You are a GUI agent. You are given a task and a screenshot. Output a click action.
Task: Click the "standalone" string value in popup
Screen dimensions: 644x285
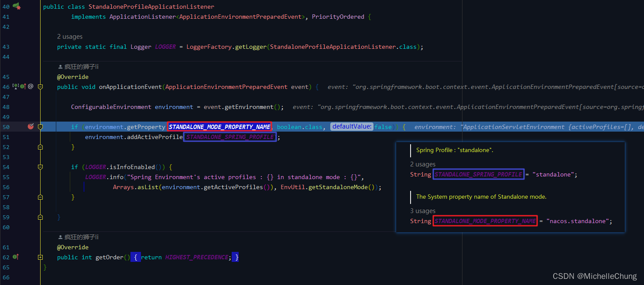pyautogui.click(x=553, y=174)
